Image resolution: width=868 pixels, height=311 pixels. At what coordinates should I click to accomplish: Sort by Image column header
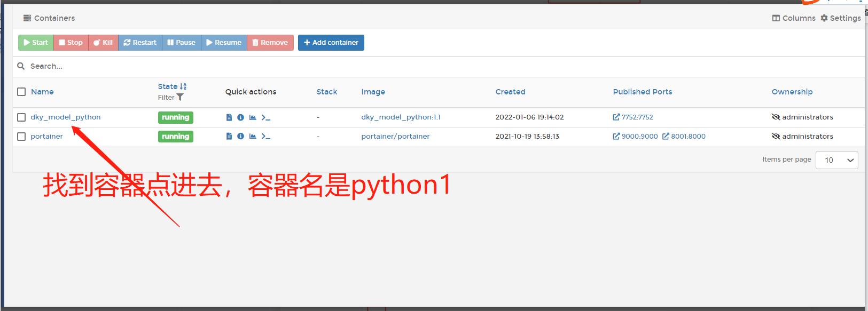[x=373, y=92]
